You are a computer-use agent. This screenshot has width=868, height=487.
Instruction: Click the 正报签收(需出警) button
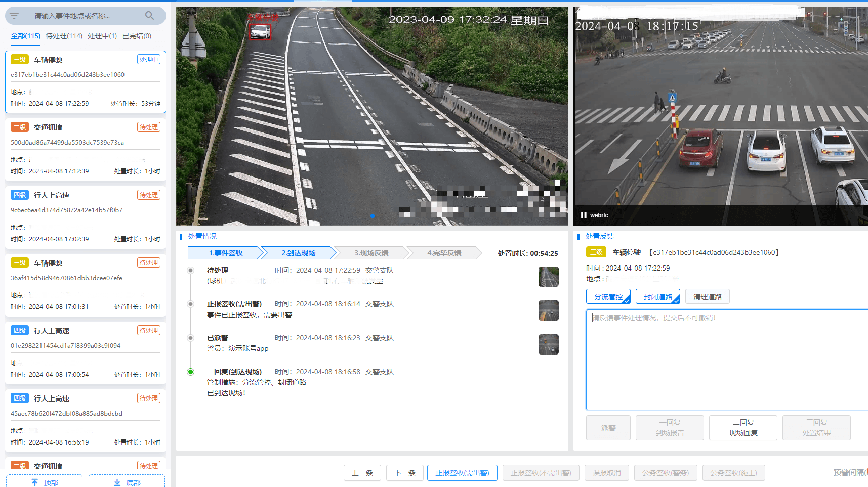462,473
